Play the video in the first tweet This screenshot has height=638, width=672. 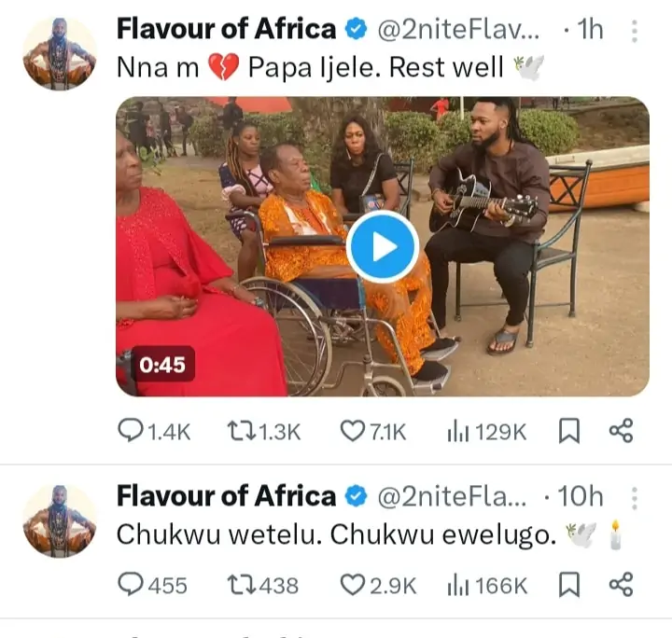pyautogui.click(x=383, y=246)
